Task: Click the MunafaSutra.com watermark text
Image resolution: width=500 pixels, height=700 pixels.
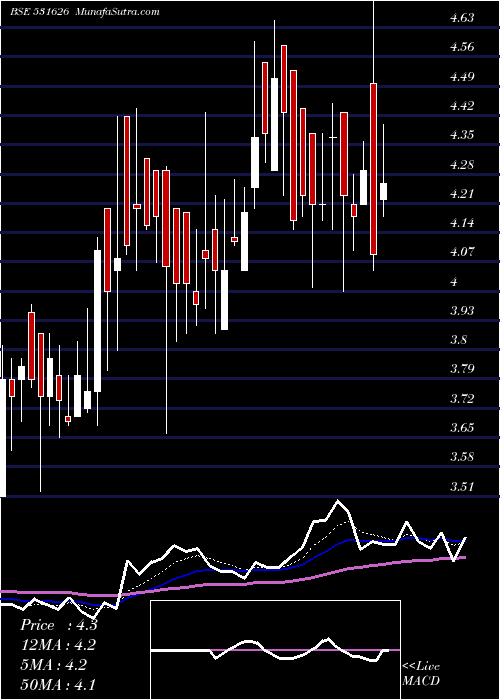Action: (x=118, y=12)
